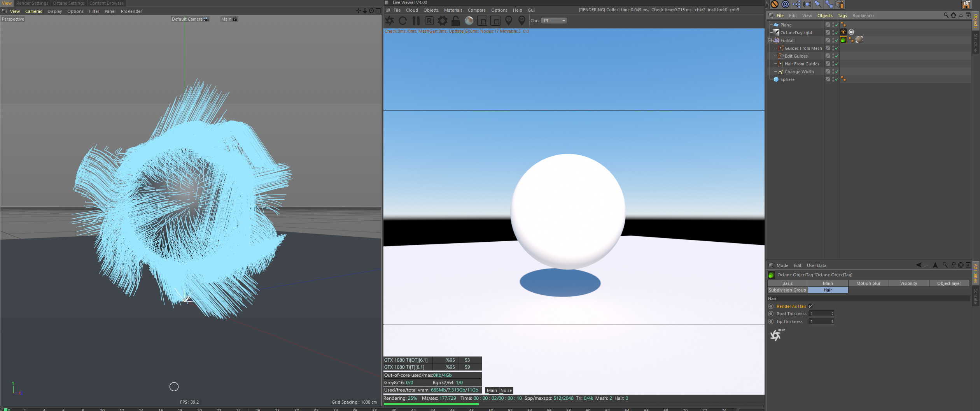Toggle the clay mode sphere icon
Screen dimensions: 980x411
[469, 21]
